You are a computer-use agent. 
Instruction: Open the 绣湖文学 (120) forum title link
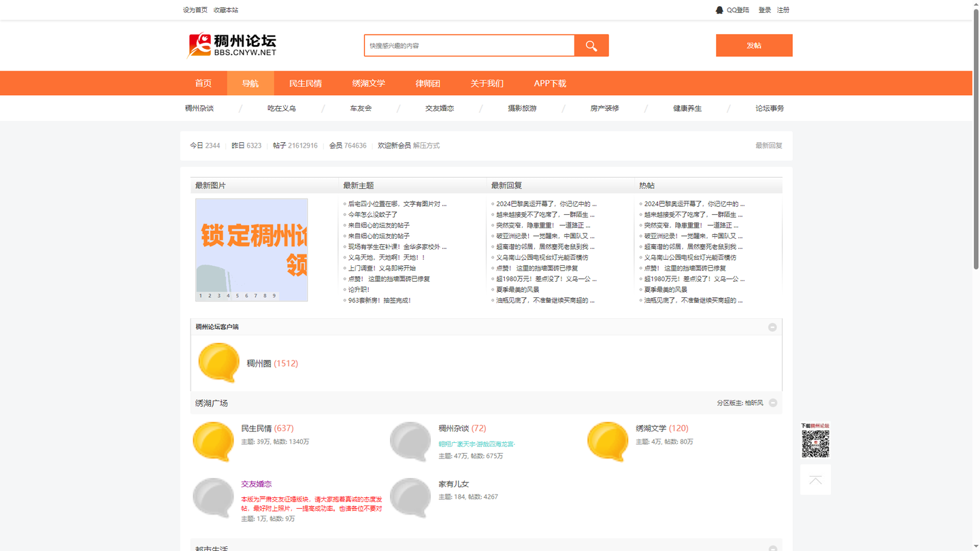click(x=662, y=429)
